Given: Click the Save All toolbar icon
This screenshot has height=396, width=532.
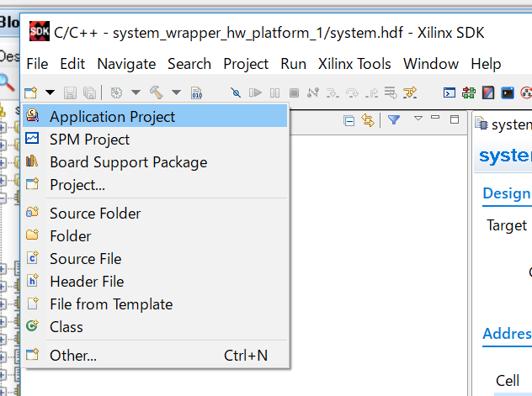Looking at the screenshot, I should [90, 92].
